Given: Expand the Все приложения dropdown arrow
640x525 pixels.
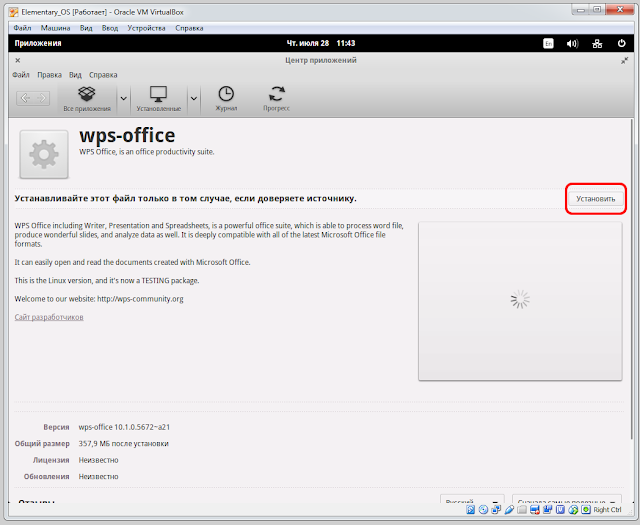Looking at the screenshot, I should pos(123,99).
